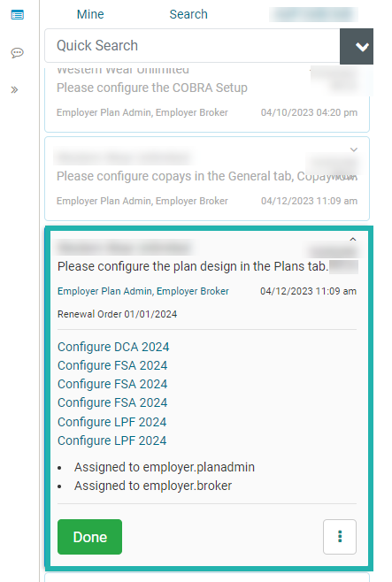The width and height of the screenshot is (392, 582).
Task: Switch to the Search tab
Action: point(188,14)
